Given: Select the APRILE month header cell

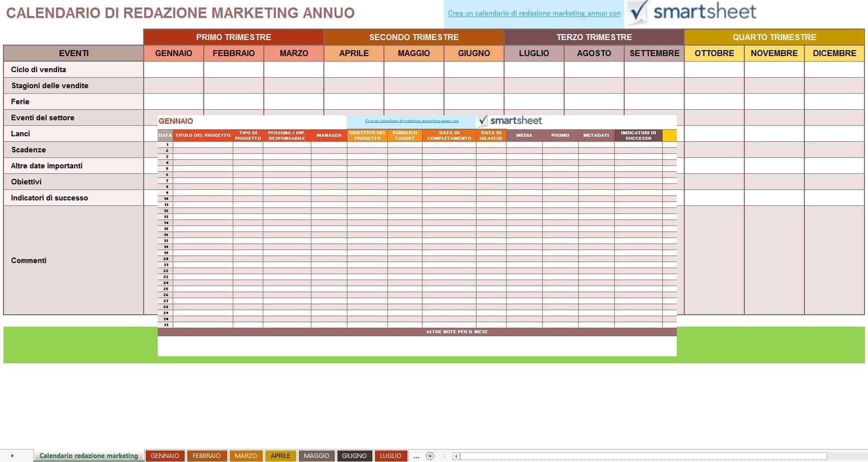Looking at the screenshot, I should pyautogui.click(x=354, y=53).
